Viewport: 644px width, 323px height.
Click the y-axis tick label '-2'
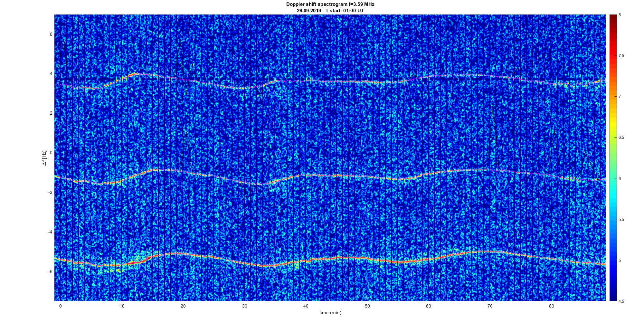(50, 192)
